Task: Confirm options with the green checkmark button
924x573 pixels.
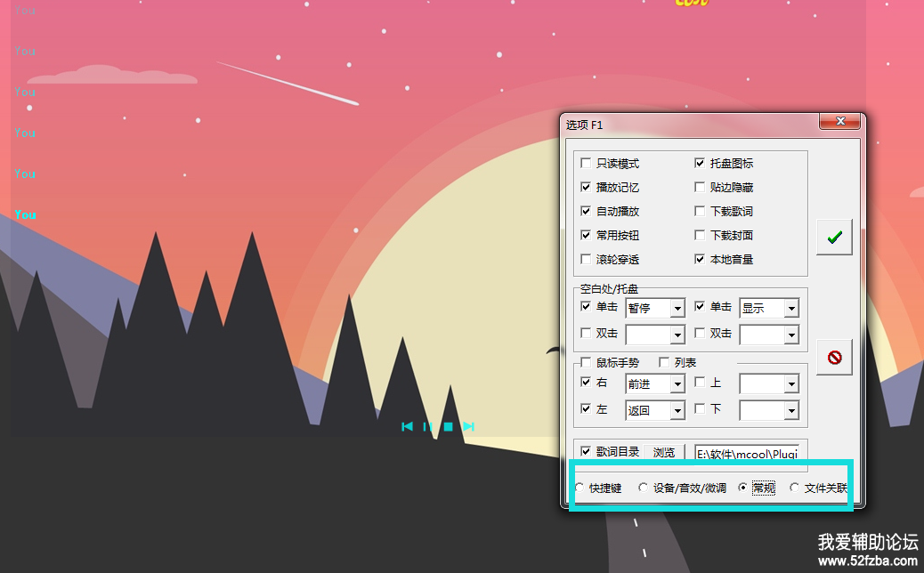Action: click(834, 237)
